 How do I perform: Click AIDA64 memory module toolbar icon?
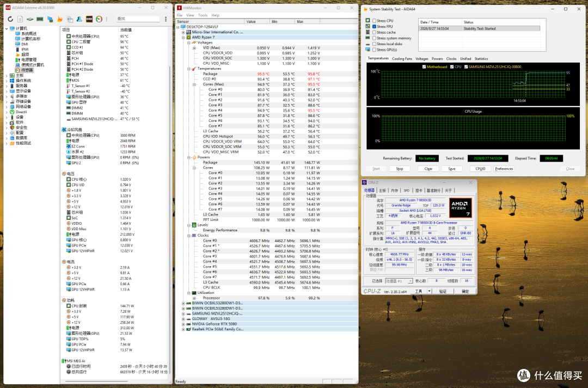40,19
